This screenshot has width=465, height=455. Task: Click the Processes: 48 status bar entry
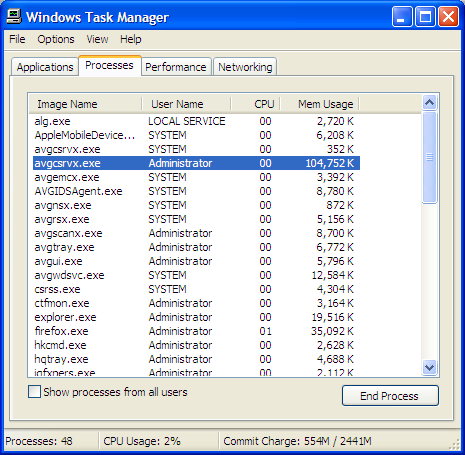tap(39, 441)
